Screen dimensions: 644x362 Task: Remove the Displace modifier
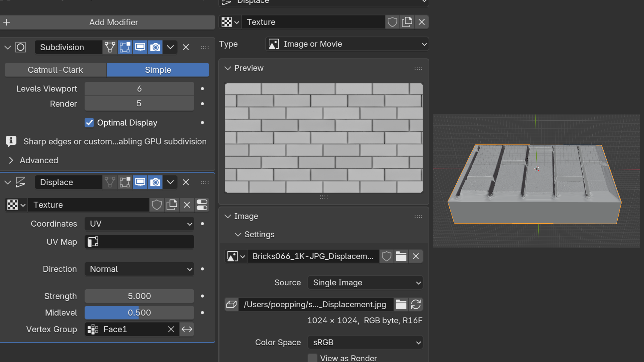pyautogui.click(x=186, y=182)
